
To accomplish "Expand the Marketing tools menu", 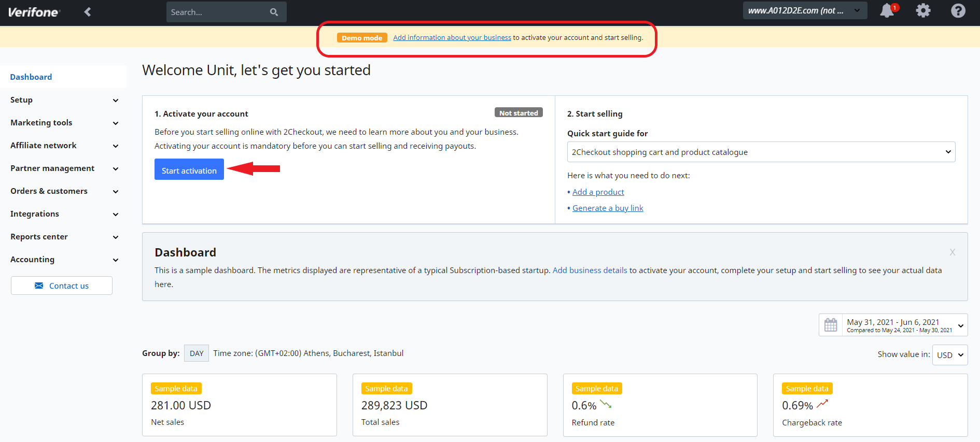I will [x=64, y=123].
